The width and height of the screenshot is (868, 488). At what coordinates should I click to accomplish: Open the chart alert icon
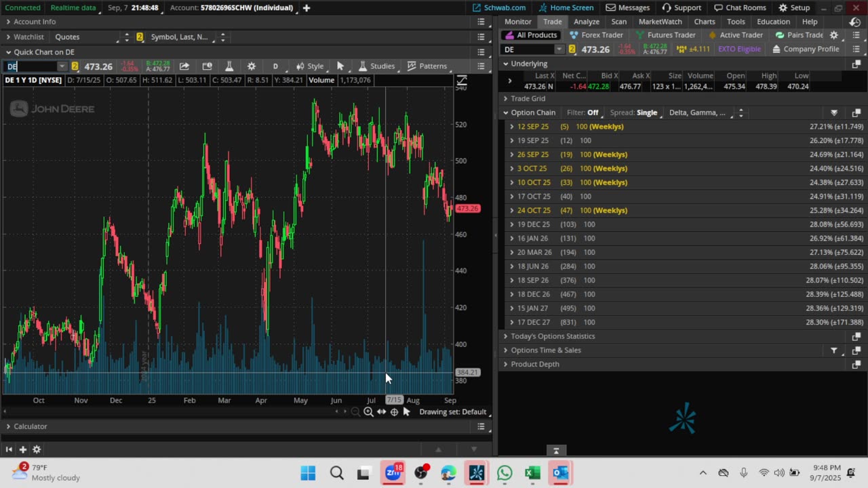click(207, 66)
